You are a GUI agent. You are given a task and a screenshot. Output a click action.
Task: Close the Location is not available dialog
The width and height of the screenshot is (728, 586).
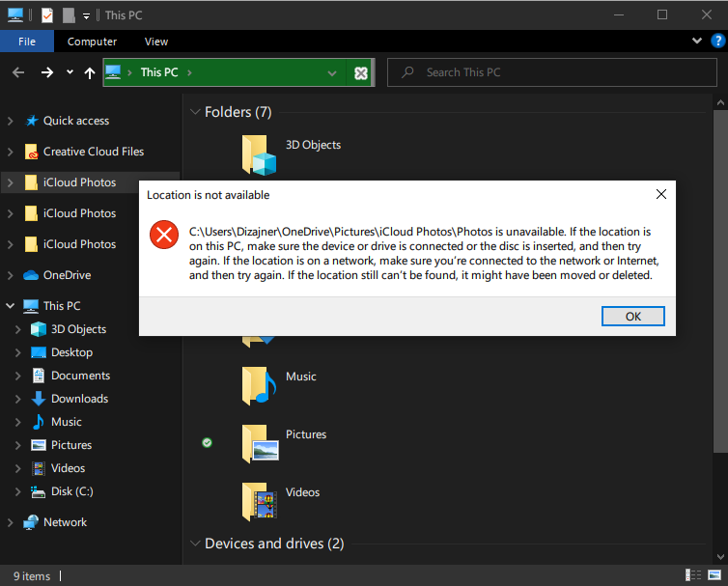point(661,194)
